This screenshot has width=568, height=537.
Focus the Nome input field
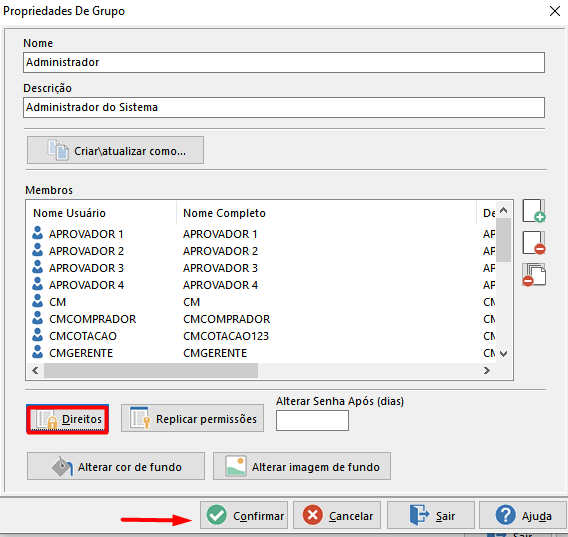click(x=284, y=62)
